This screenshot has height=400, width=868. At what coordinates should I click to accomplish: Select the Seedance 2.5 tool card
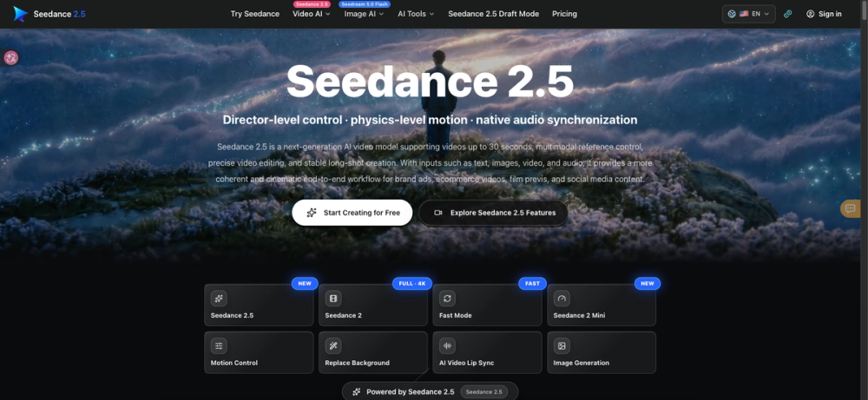[x=259, y=305]
